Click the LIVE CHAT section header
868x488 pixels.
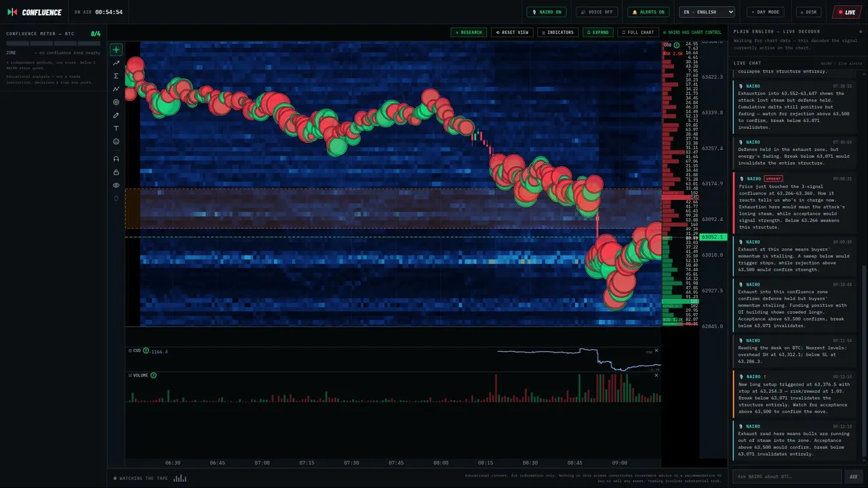[747, 63]
